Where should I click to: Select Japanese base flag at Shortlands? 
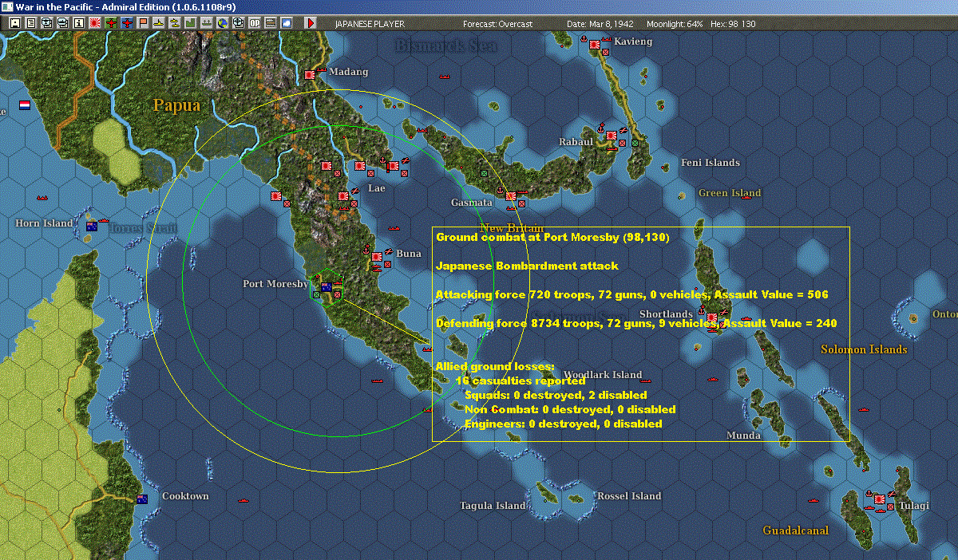pos(711,317)
